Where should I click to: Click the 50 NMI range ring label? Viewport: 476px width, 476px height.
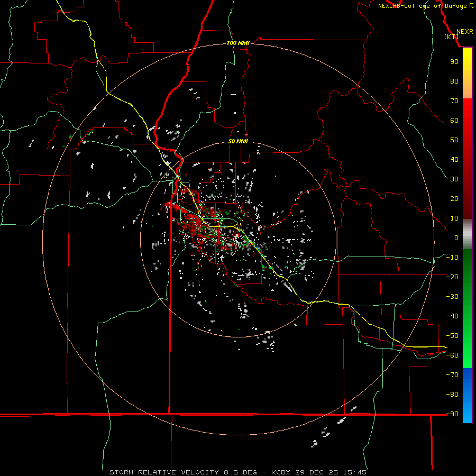[x=238, y=141]
